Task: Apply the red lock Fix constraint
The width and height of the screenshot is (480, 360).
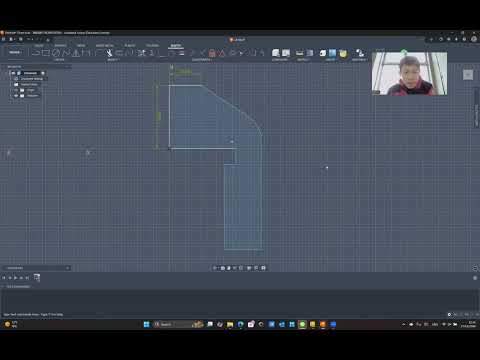Action: [x=212, y=53]
